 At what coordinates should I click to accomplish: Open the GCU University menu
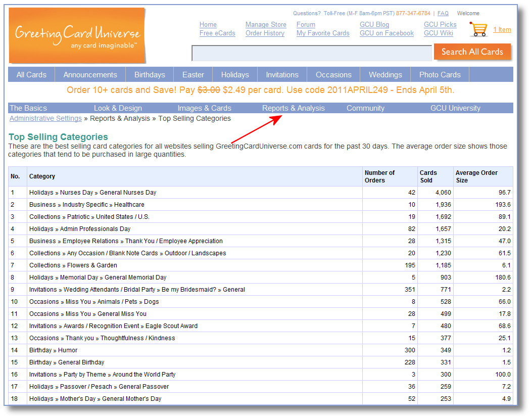[455, 108]
